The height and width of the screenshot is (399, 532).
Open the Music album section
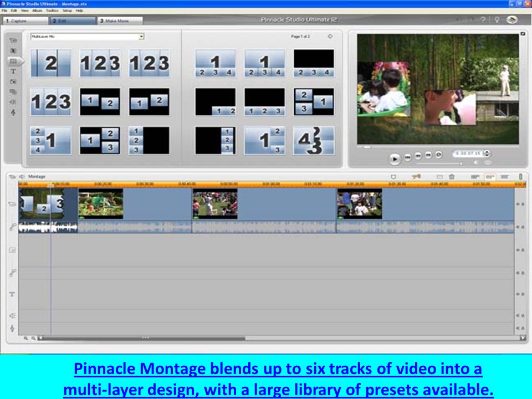pos(13,112)
